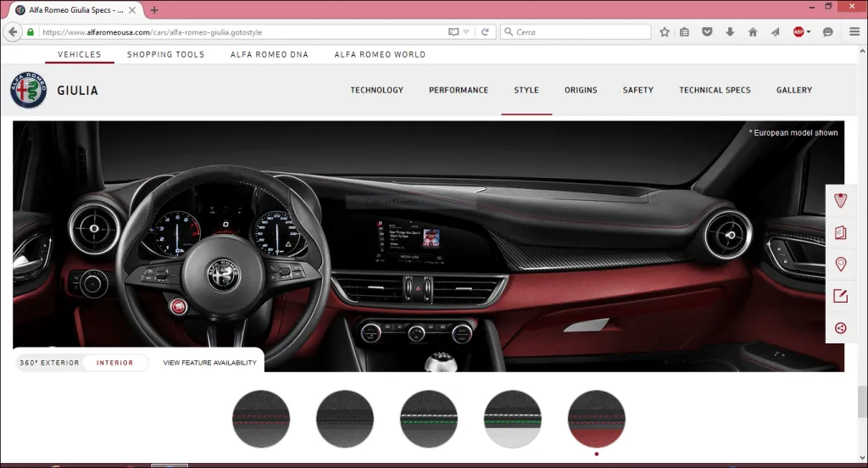Open the GALLERY section
Image resolution: width=868 pixels, height=468 pixels.
click(793, 90)
